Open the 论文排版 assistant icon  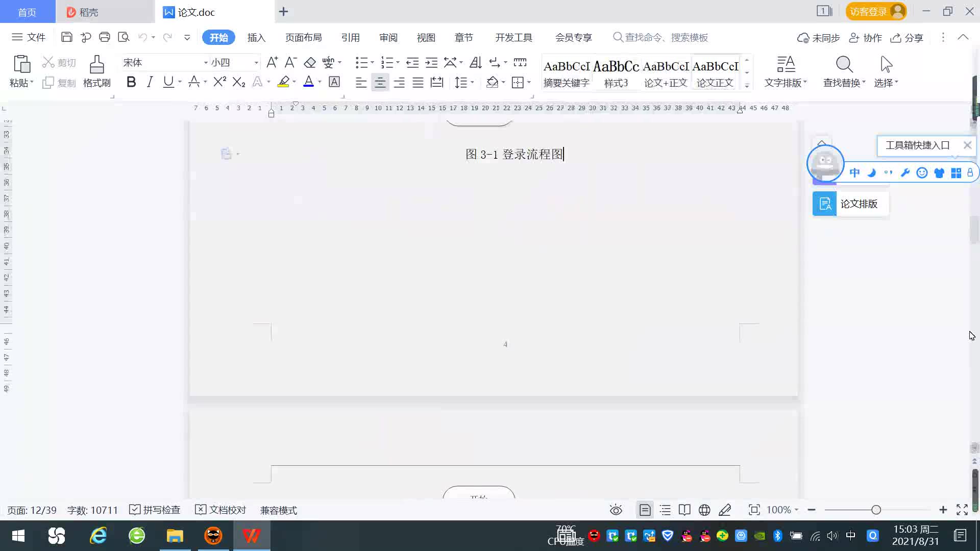825,204
